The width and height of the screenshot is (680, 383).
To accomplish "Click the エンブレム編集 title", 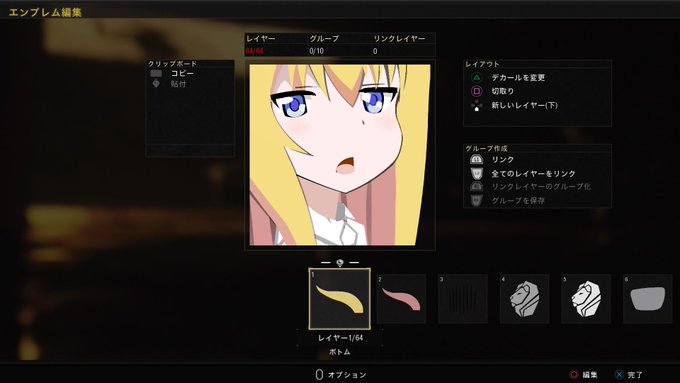I will [46, 12].
